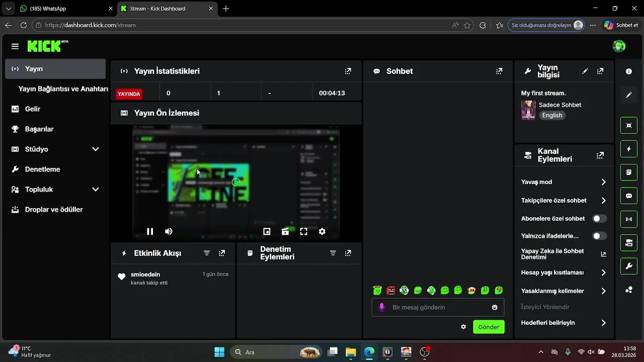Toggle Abonelere özel sohbet switch
Screen dimensions: 644x362
click(x=599, y=219)
